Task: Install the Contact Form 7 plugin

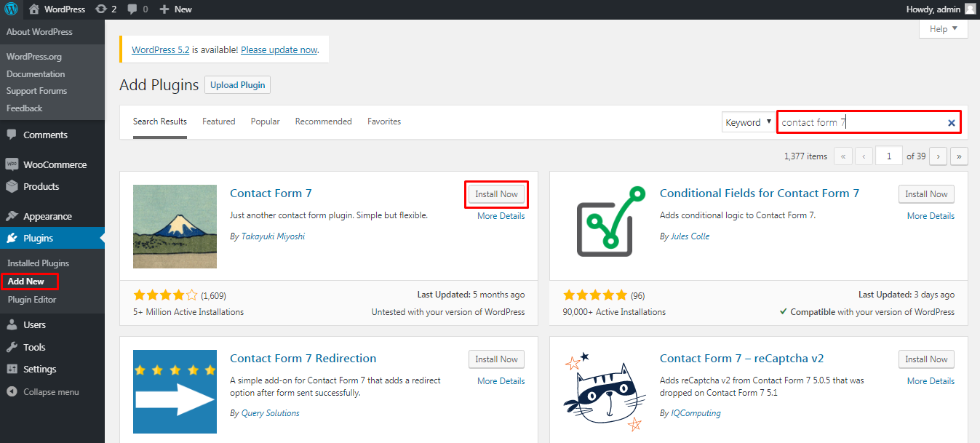Action: click(496, 194)
